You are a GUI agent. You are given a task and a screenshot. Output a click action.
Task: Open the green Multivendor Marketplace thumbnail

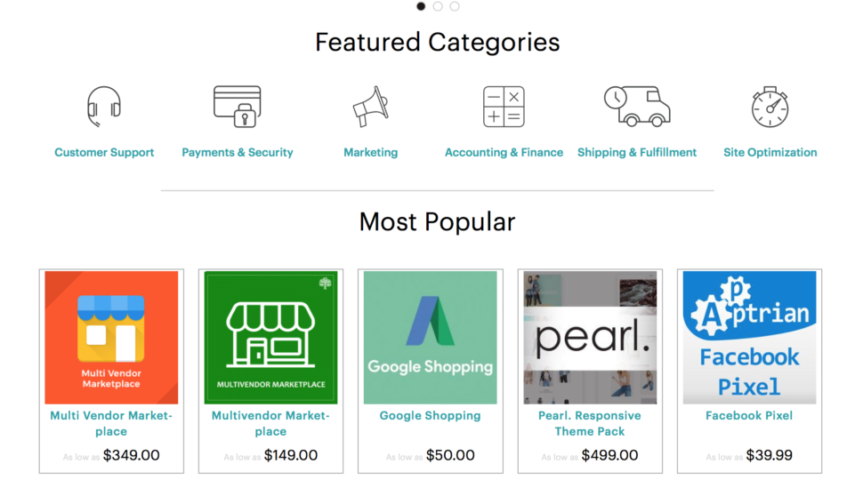(x=270, y=338)
